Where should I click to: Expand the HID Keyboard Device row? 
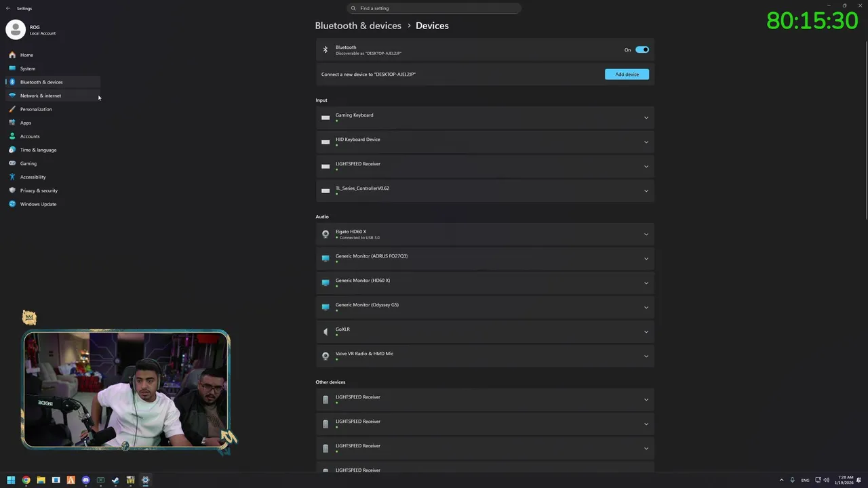click(485, 142)
